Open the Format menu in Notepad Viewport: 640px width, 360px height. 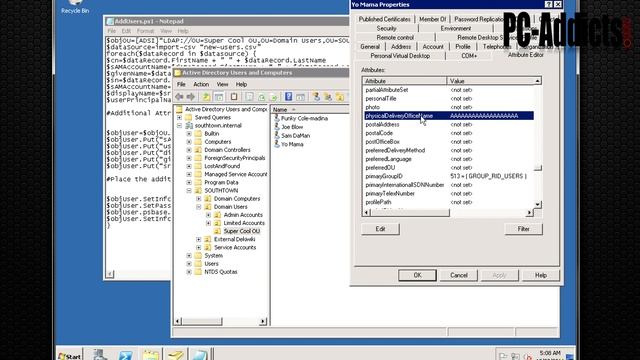145,31
